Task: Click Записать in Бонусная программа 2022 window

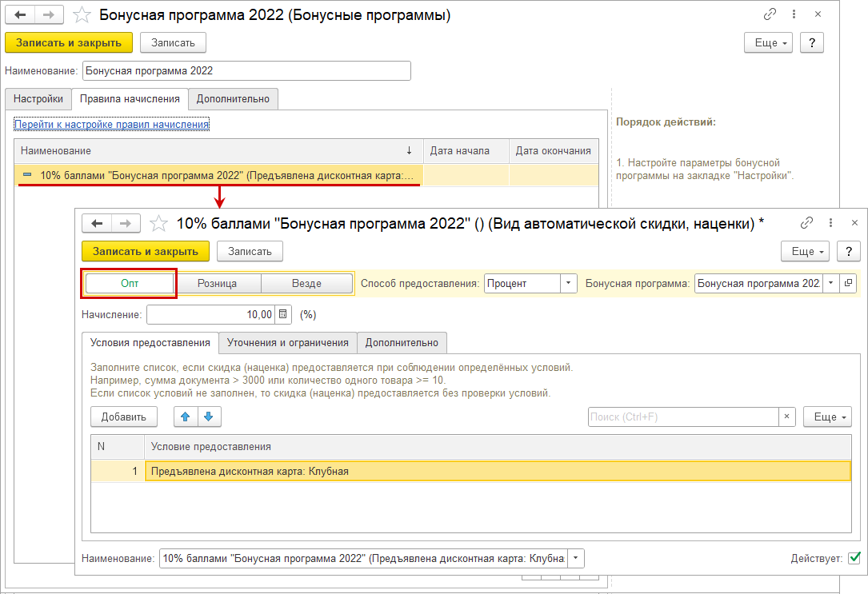Action: coord(174,42)
